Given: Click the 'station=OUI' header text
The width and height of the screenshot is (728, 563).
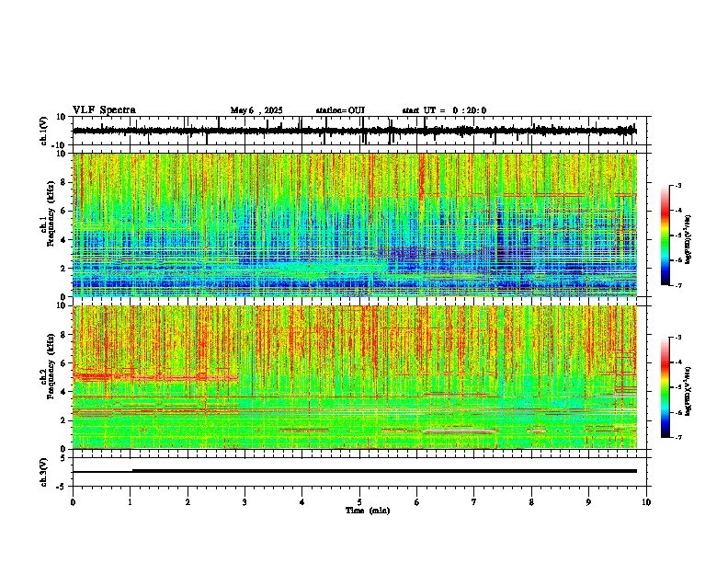Looking at the screenshot, I should coord(340,110).
